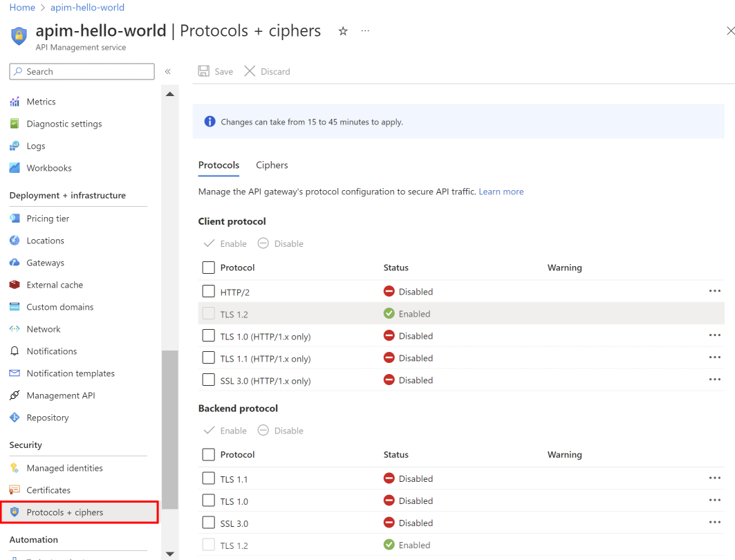Check the HTTP/2 protocol checkbox
The height and width of the screenshot is (560, 735).
[208, 291]
